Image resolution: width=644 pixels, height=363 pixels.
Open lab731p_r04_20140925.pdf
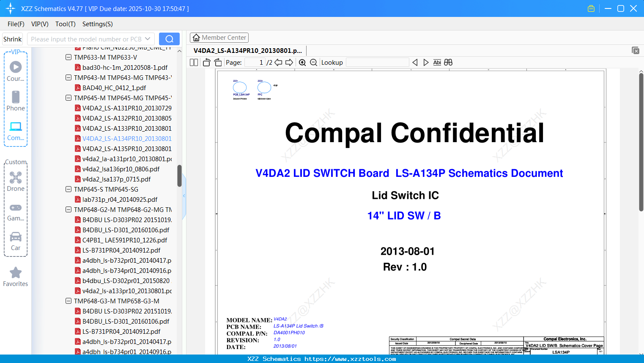120,199
